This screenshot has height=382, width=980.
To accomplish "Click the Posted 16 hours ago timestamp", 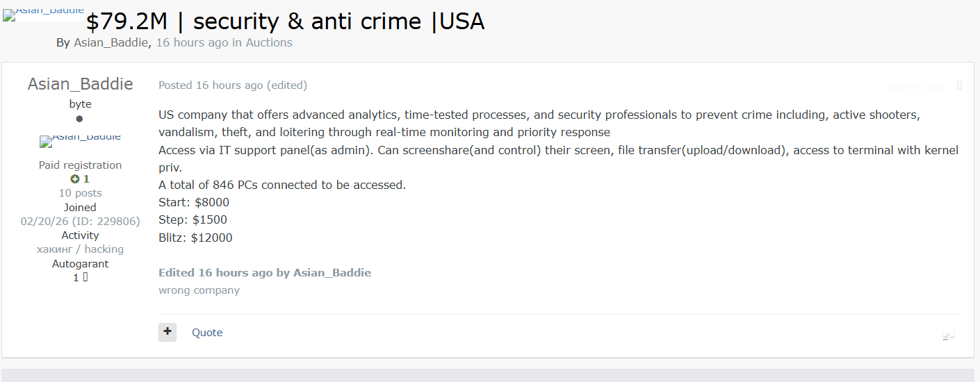I will coord(211,85).
